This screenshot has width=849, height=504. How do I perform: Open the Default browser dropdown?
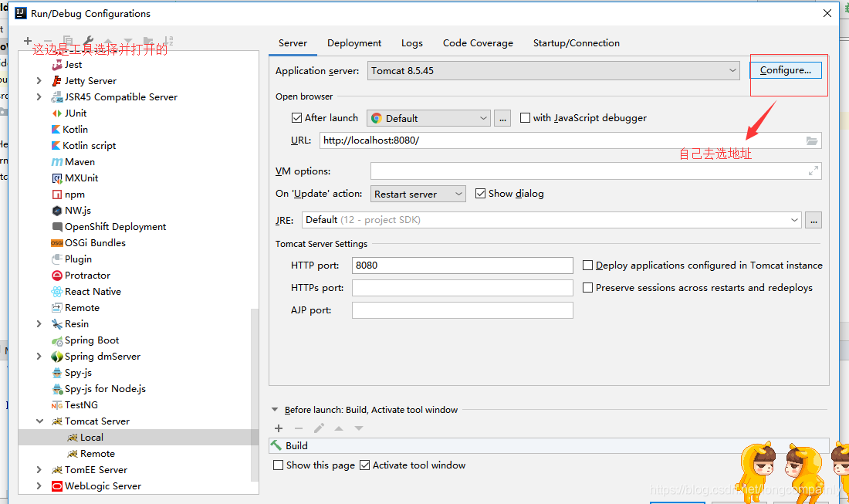pos(428,118)
